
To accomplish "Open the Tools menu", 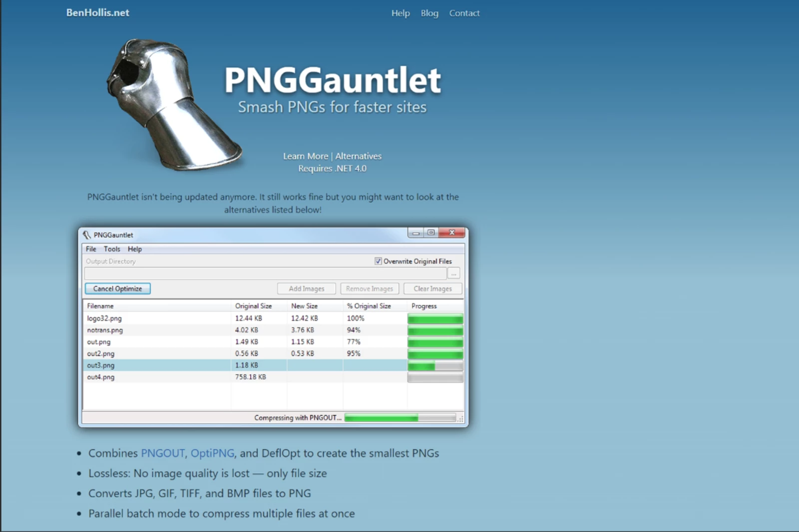I will click(112, 249).
